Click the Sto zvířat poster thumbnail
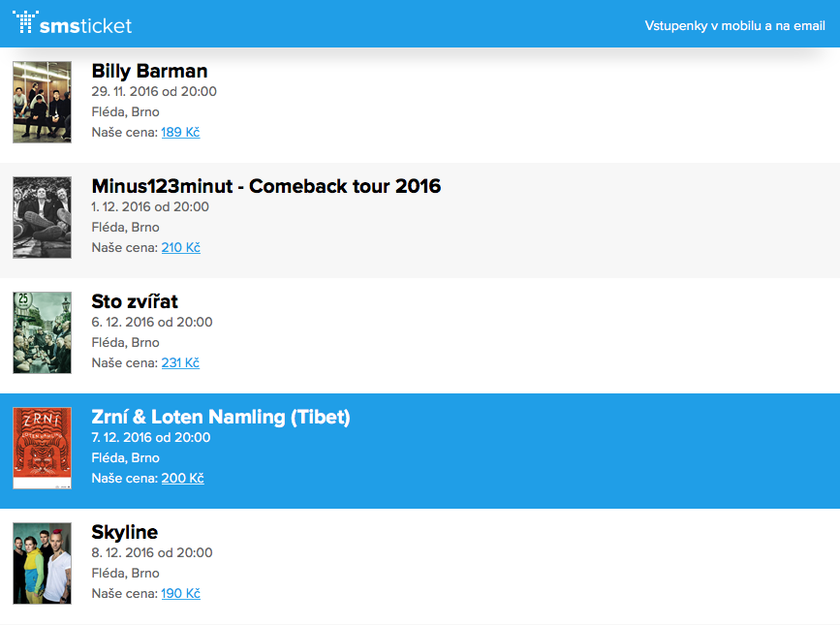The image size is (840, 625). pyautogui.click(x=42, y=332)
